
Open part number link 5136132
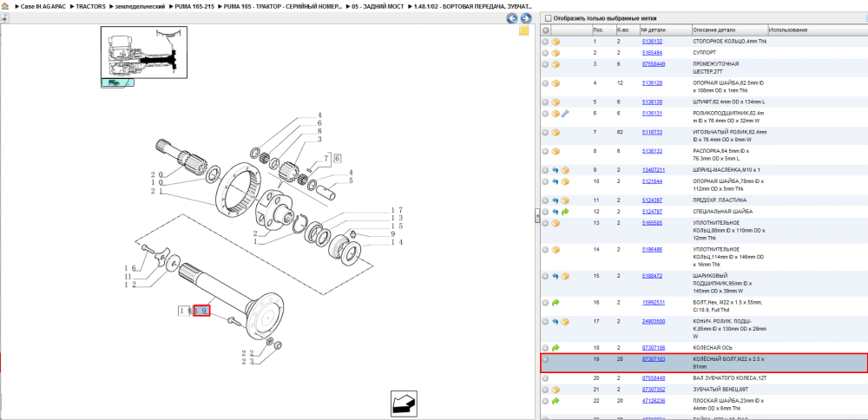click(x=652, y=42)
